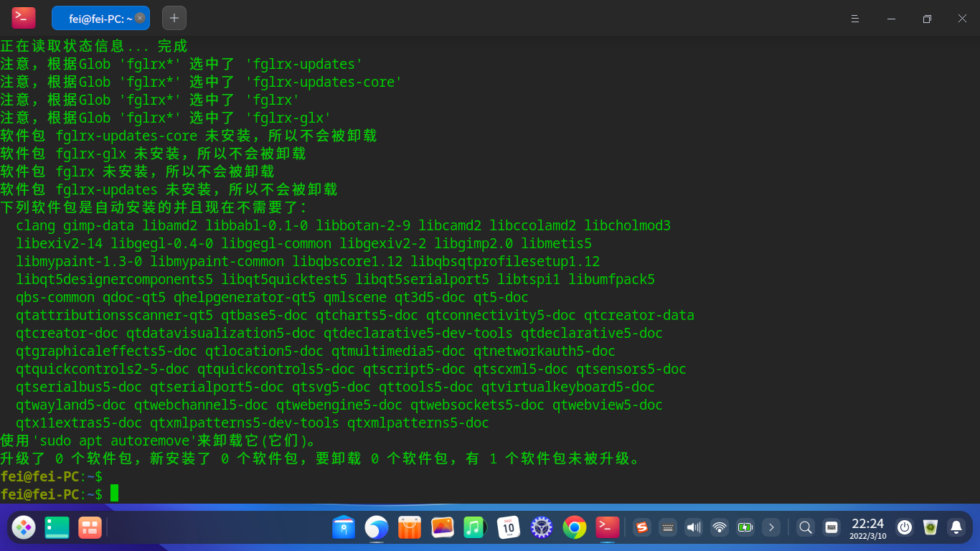Launch the Music player from the dock
The height and width of the screenshot is (551, 980).
click(475, 527)
